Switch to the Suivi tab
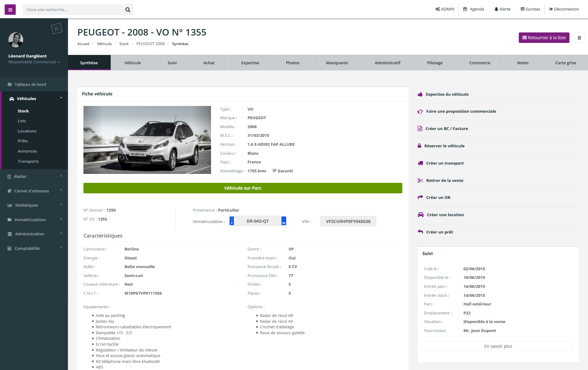Image resolution: width=588 pixels, height=370 pixels. (172, 63)
